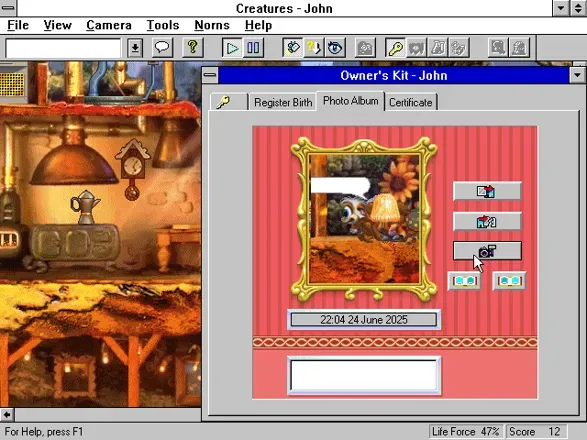Click the last grayed toolbar icon
Viewport: 587px width, 440px height.
[x=519, y=48]
